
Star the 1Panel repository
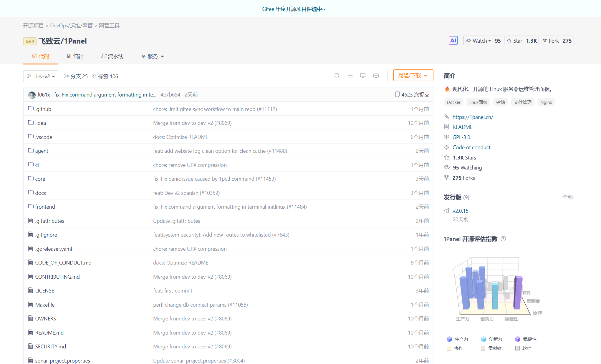[515, 41]
